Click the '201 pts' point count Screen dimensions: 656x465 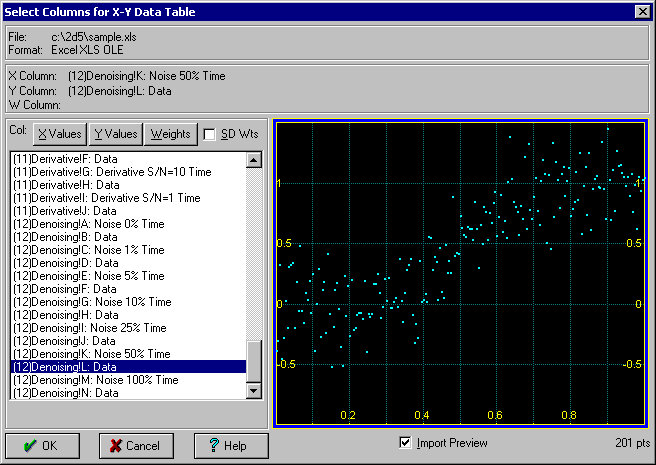(633, 443)
